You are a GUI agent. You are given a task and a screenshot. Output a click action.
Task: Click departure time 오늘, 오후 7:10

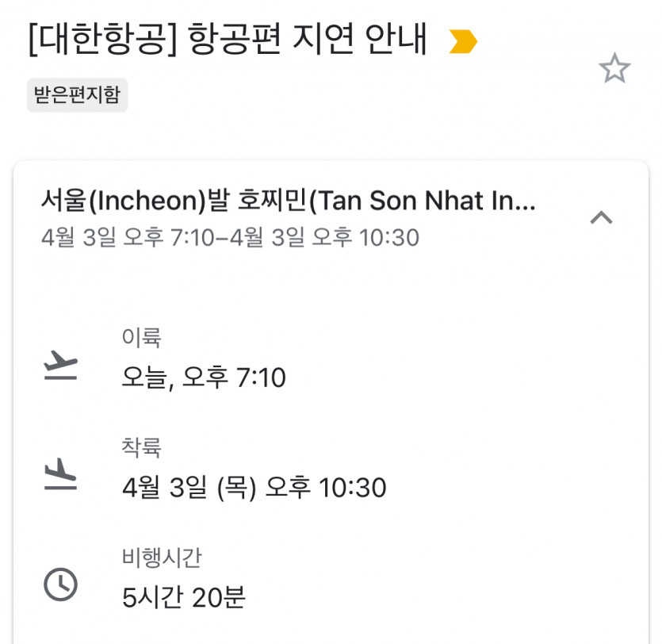(x=204, y=378)
